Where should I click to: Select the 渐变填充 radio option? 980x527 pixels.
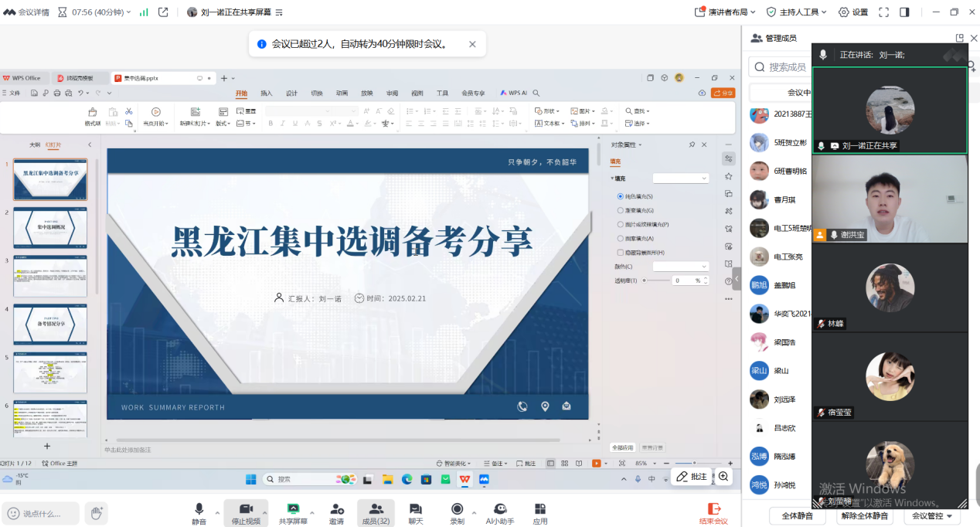[x=621, y=210]
